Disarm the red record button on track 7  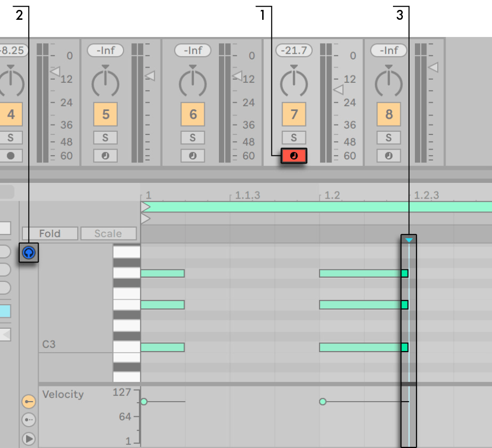(x=293, y=155)
